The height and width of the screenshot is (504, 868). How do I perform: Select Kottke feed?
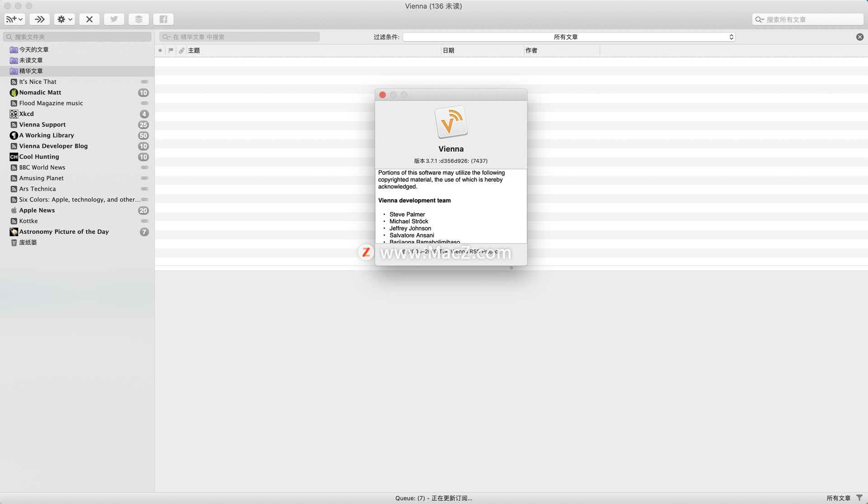click(77, 221)
